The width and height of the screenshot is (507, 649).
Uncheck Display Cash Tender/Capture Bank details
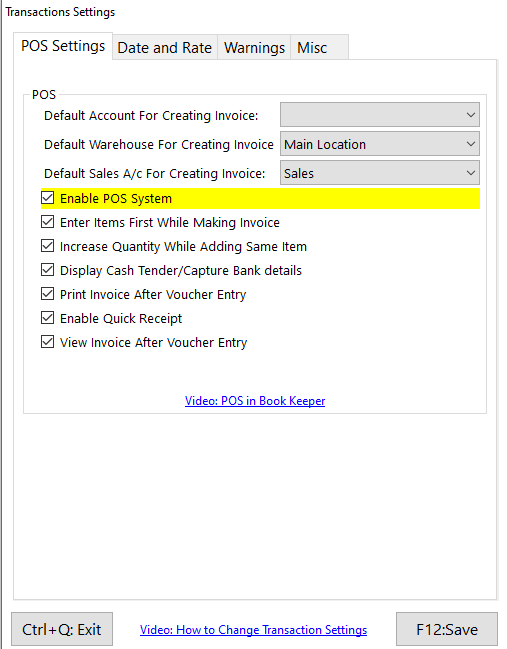pos(48,270)
